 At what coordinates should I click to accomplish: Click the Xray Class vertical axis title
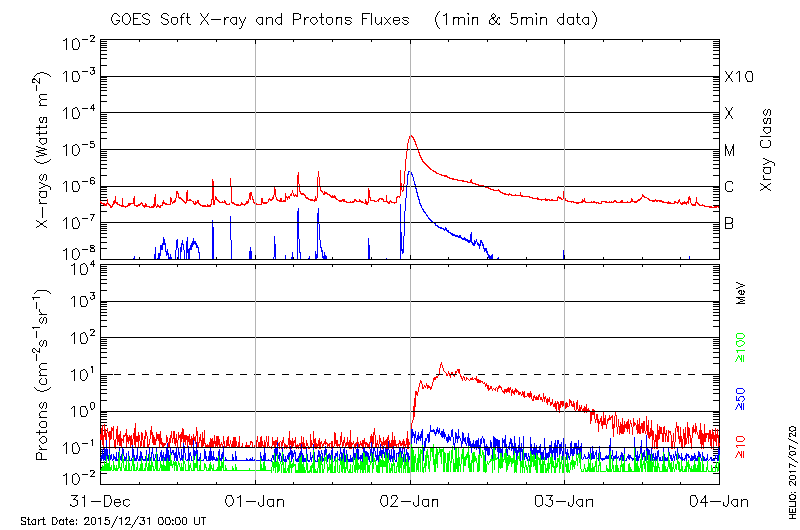point(767,150)
